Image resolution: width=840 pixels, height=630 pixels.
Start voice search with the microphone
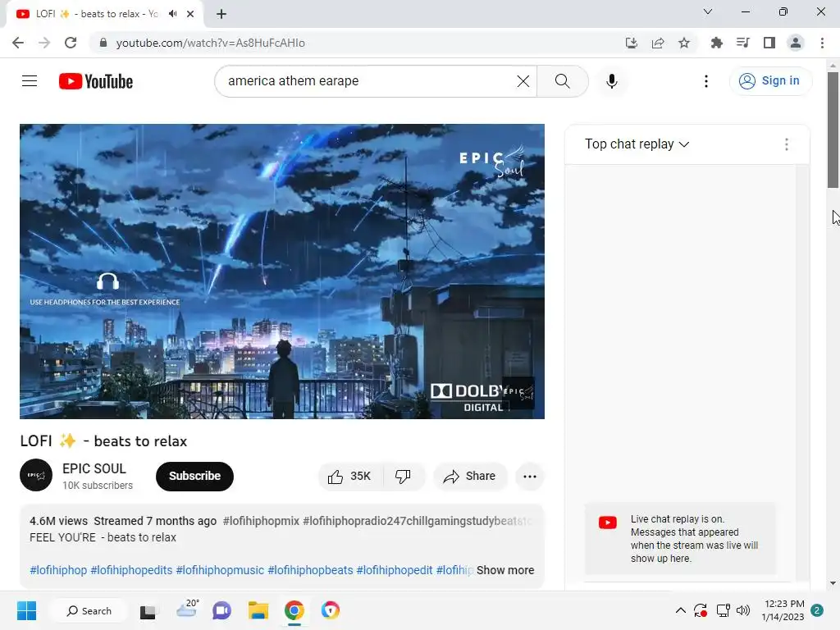[612, 81]
